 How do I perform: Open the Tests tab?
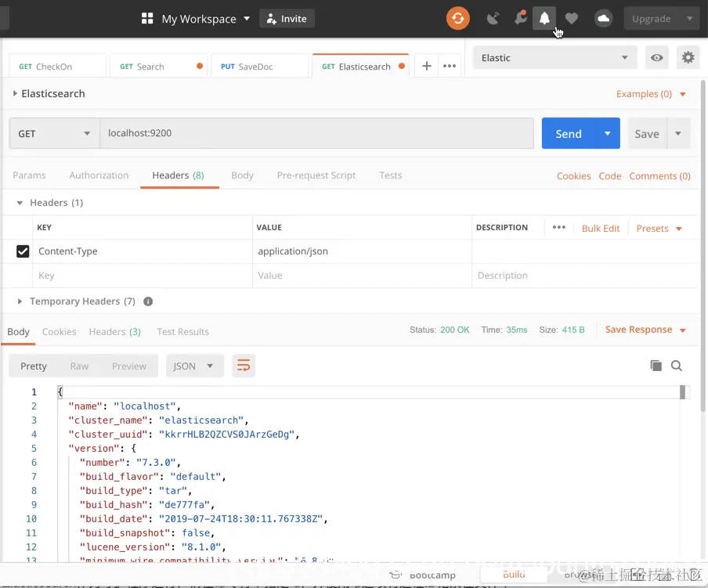(x=390, y=175)
